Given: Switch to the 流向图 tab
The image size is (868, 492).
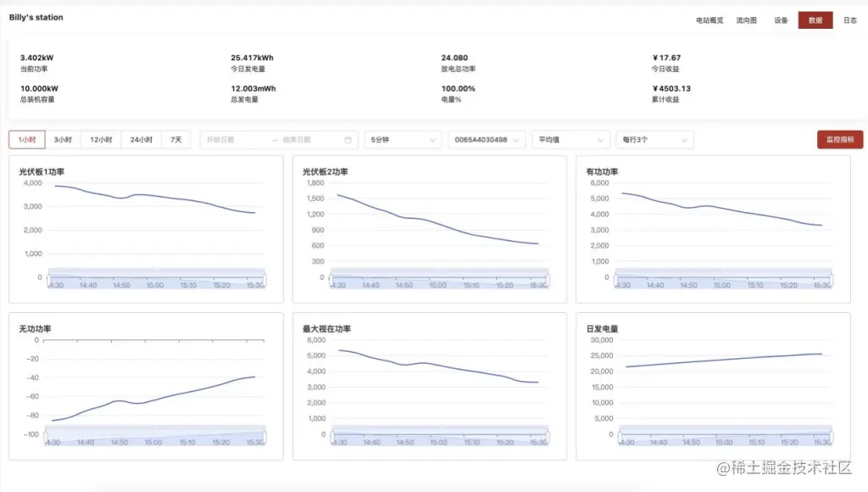Looking at the screenshot, I should click(x=746, y=20).
